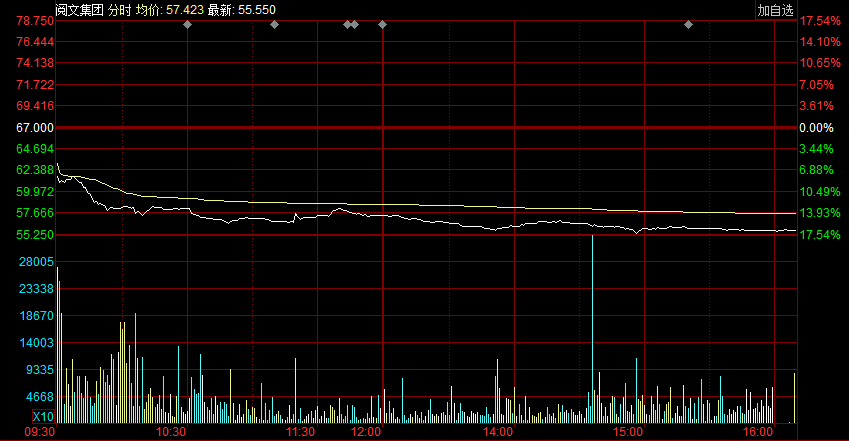
Task: Click the 0.00% baseline percentage label
Action: [817, 128]
